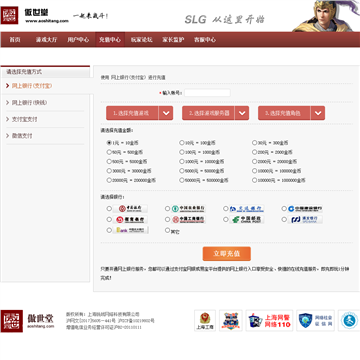Screen dimensions: 360x360
Task: Choose the China Merchants Bank logo
Action: pos(130,219)
